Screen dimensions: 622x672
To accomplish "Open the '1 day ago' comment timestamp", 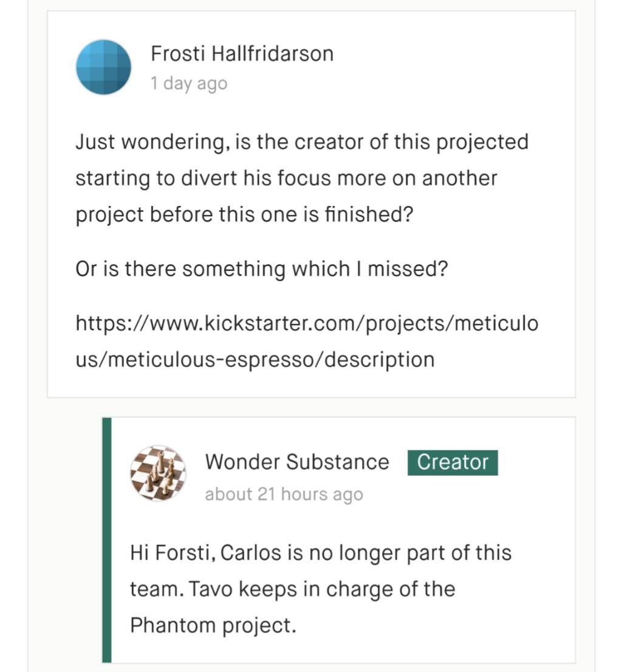I will pos(188,83).
